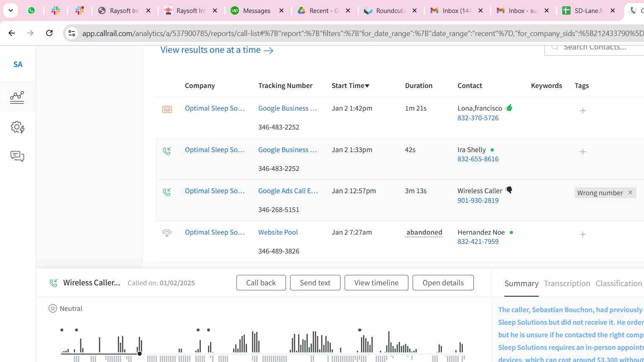
Task: Select the Summary tab
Action: tap(521, 284)
